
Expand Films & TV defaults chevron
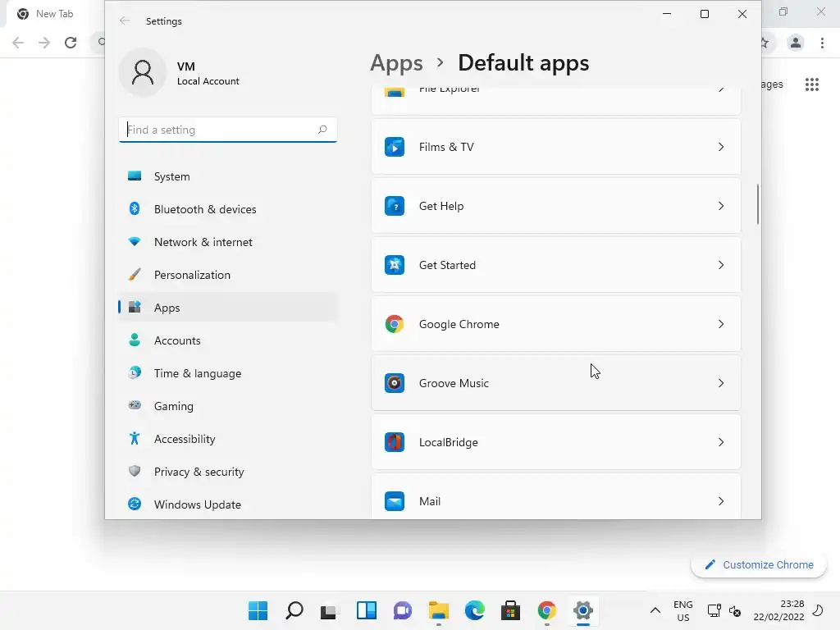coord(721,147)
